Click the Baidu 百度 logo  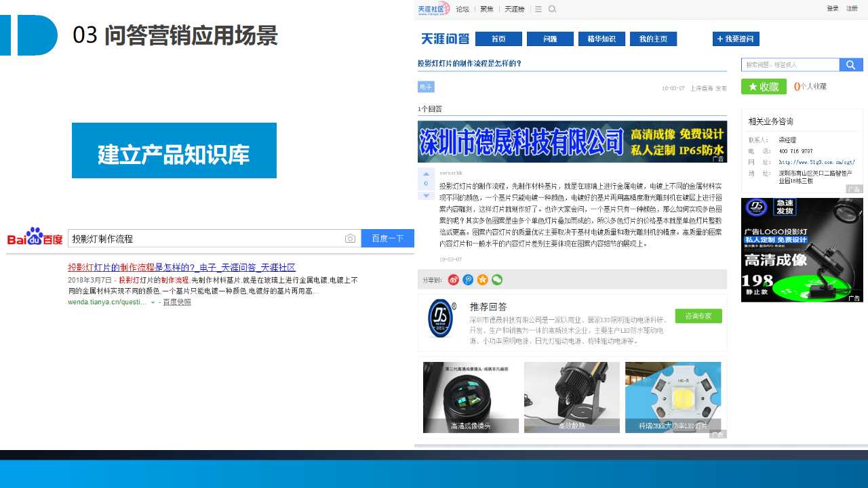[35, 237]
